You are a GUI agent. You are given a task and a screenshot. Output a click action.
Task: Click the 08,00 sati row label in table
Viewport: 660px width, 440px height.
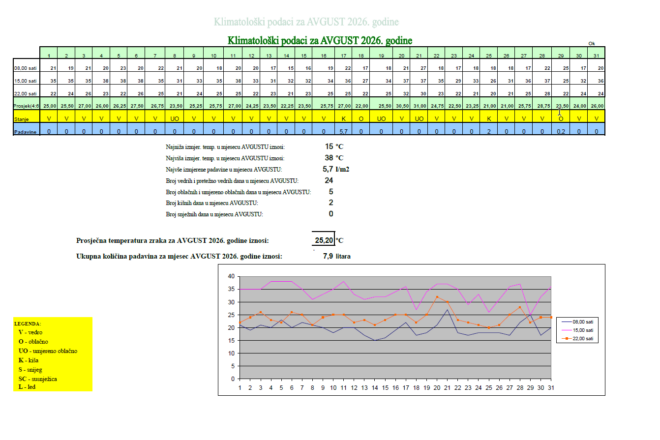click(27, 68)
